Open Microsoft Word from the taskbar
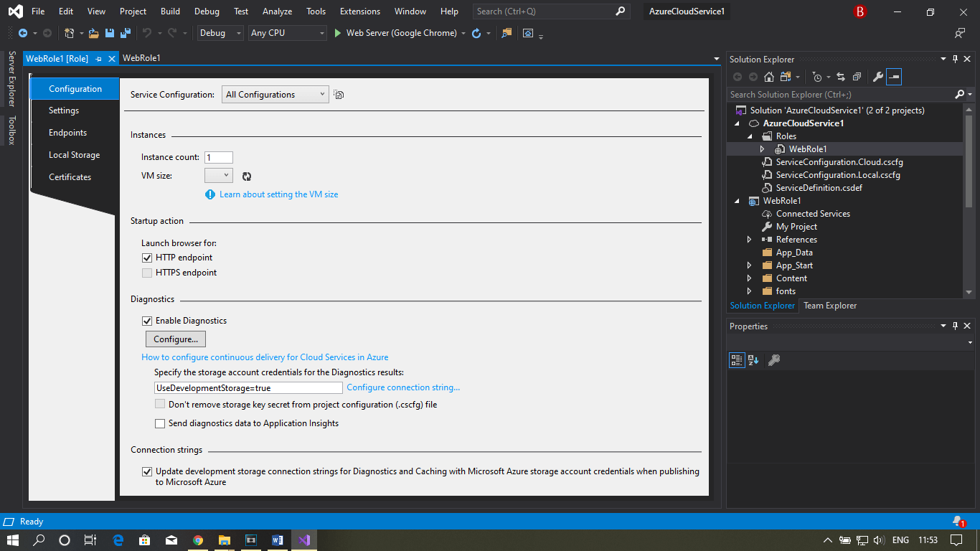 click(278, 540)
